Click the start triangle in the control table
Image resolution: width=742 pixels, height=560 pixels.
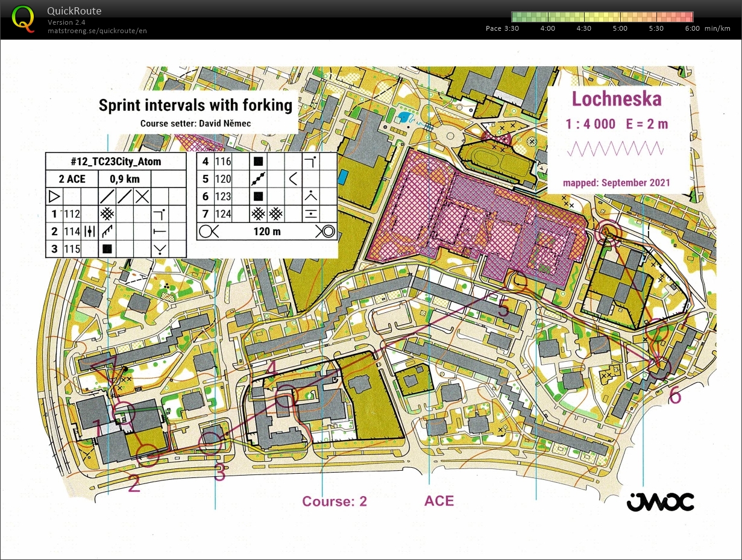[x=54, y=196]
